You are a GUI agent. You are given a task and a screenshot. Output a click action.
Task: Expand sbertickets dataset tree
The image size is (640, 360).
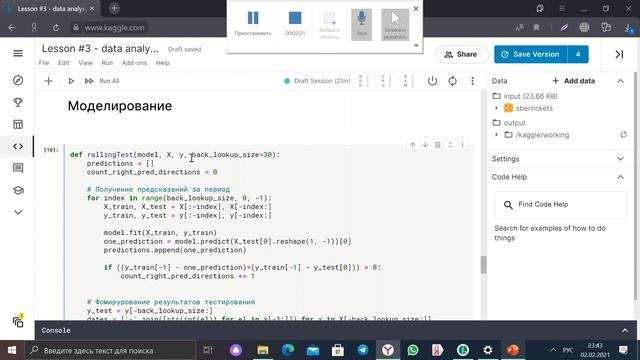coord(497,108)
